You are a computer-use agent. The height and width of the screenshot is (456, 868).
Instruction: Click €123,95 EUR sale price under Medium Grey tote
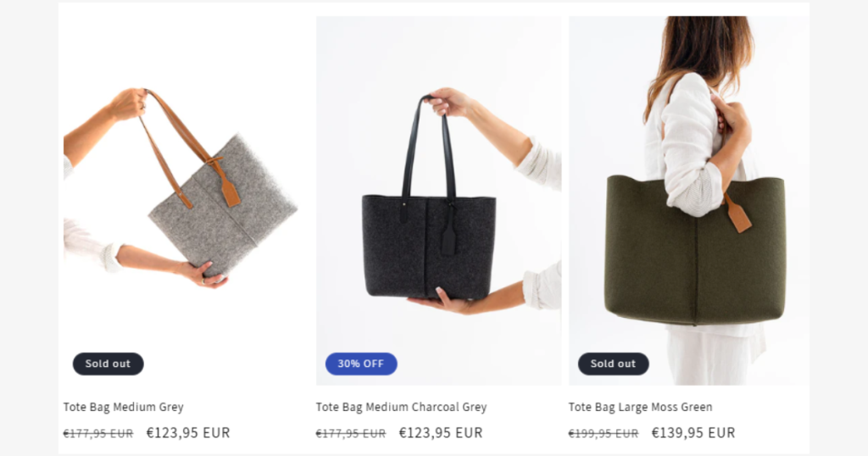click(x=188, y=433)
